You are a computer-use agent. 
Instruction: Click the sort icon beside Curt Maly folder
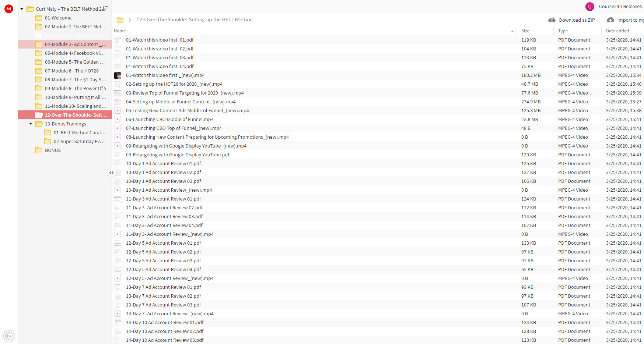click(x=105, y=8)
